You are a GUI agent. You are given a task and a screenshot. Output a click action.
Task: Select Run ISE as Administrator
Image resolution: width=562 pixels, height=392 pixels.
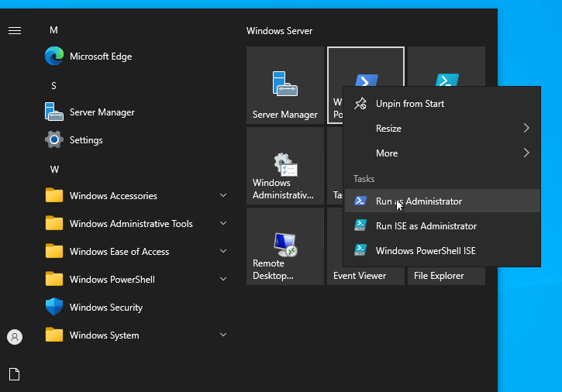pos(443,225)
